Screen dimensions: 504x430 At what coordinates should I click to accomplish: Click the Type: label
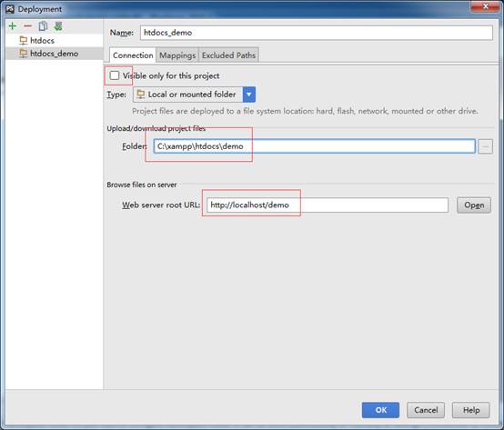pyautogui.click(x=116, y=95)
